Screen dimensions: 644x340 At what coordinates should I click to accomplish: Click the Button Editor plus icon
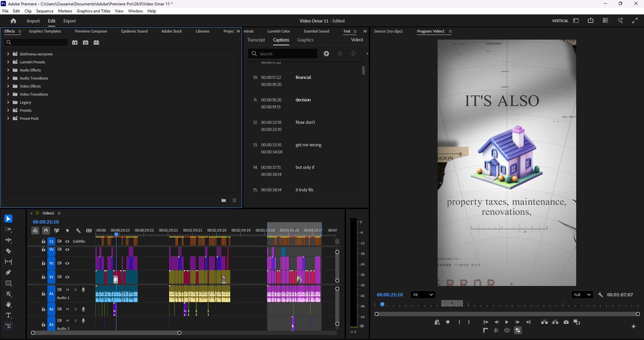click(633, 327)
